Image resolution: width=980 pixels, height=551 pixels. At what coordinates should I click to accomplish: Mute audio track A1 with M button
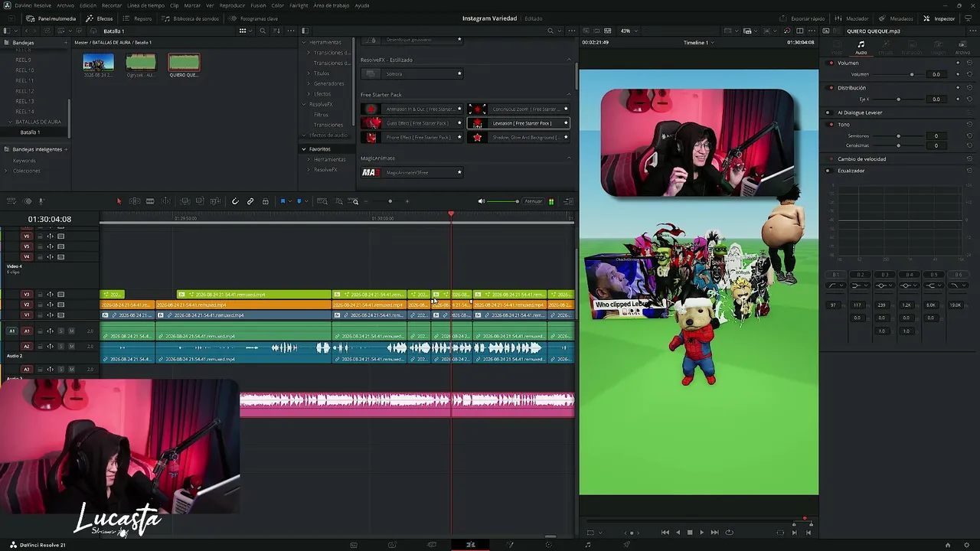tap(71, 331)
